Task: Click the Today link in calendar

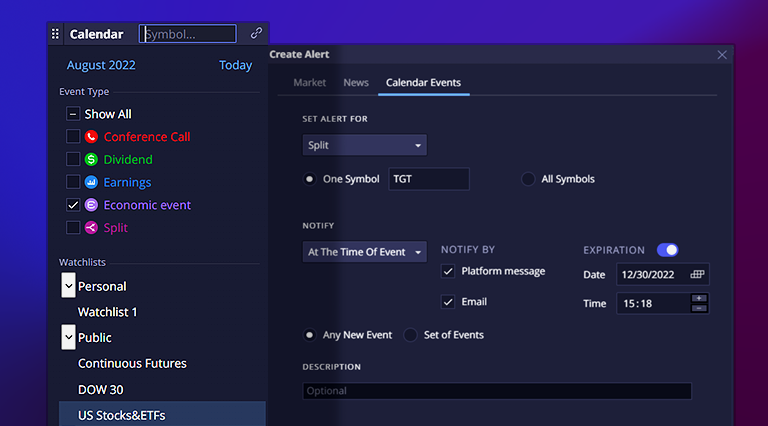Action: 236,66
